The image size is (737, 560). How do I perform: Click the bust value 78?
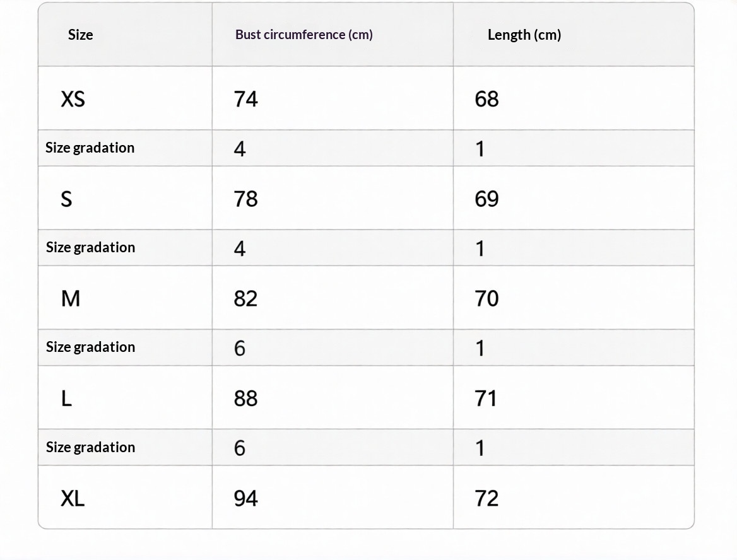[245, 199]
